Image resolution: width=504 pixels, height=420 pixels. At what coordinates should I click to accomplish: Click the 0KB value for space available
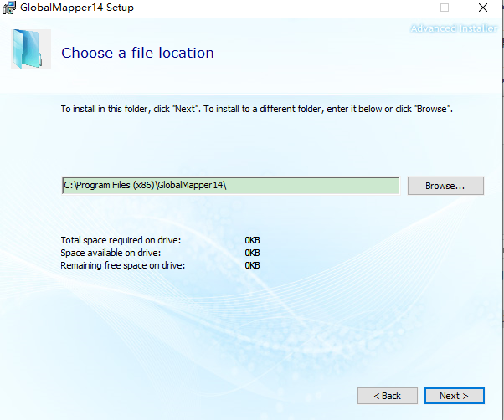point(252,253)
